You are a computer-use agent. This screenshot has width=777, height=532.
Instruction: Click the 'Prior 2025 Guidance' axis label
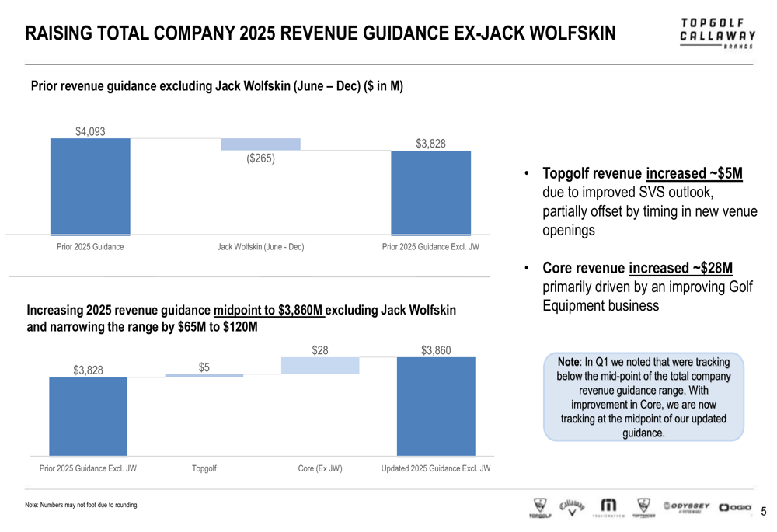click(90, 247)
